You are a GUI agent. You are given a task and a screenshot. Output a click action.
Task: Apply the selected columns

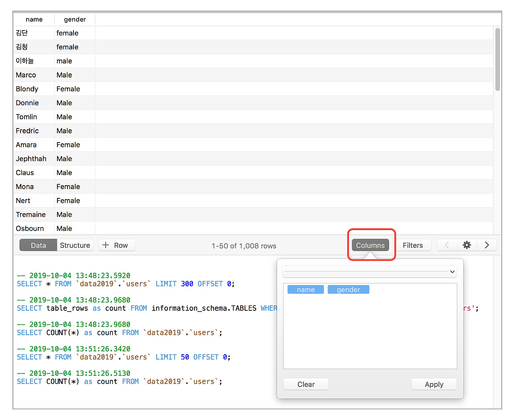pyautogui.click(x=434, y=384)
